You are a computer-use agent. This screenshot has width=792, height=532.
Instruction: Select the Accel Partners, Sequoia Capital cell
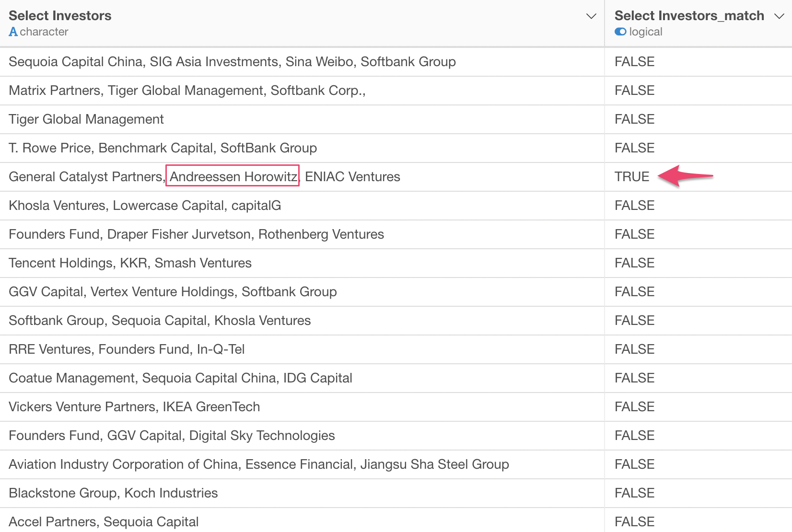(x=302, y=520)
